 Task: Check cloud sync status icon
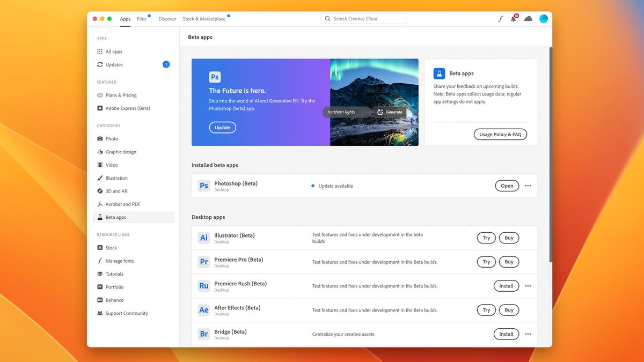(528, 19)
